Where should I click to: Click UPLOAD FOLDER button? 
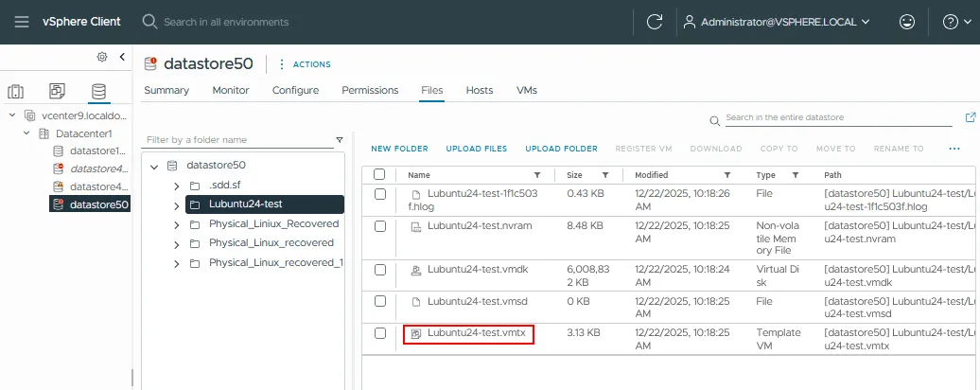[561, 149]
